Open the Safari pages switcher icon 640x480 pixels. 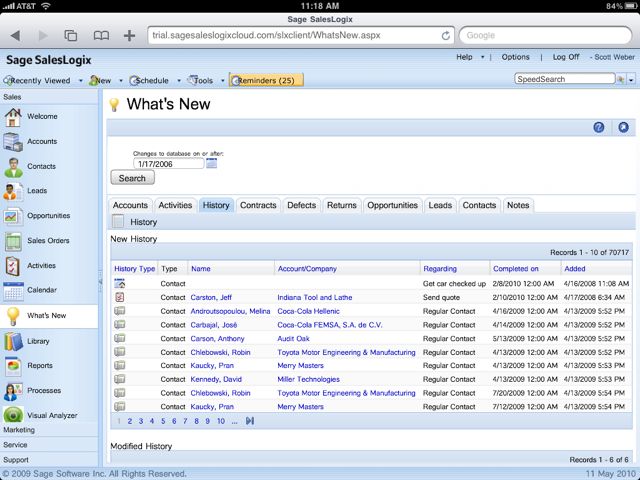tap(71, 36)
